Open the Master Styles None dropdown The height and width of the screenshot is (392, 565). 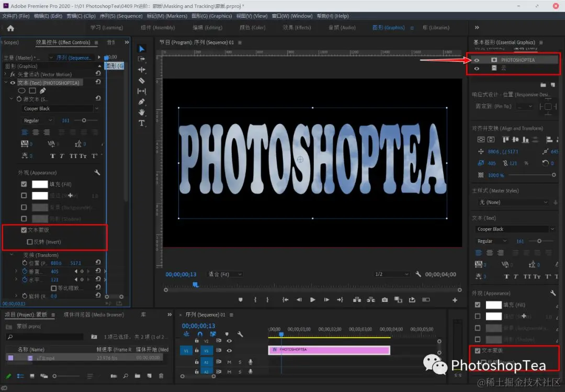(513, 202)
